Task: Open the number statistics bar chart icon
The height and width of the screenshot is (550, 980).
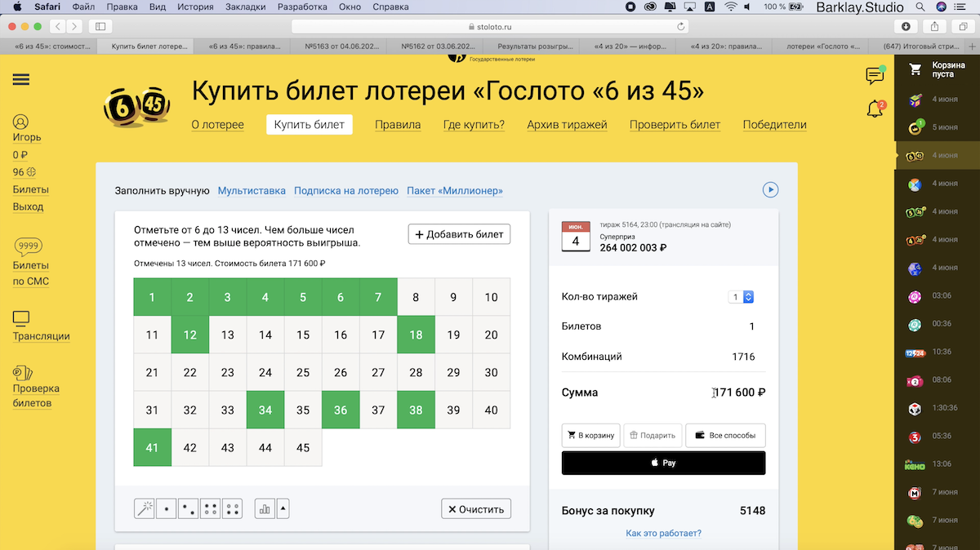Action: [265, 508]
